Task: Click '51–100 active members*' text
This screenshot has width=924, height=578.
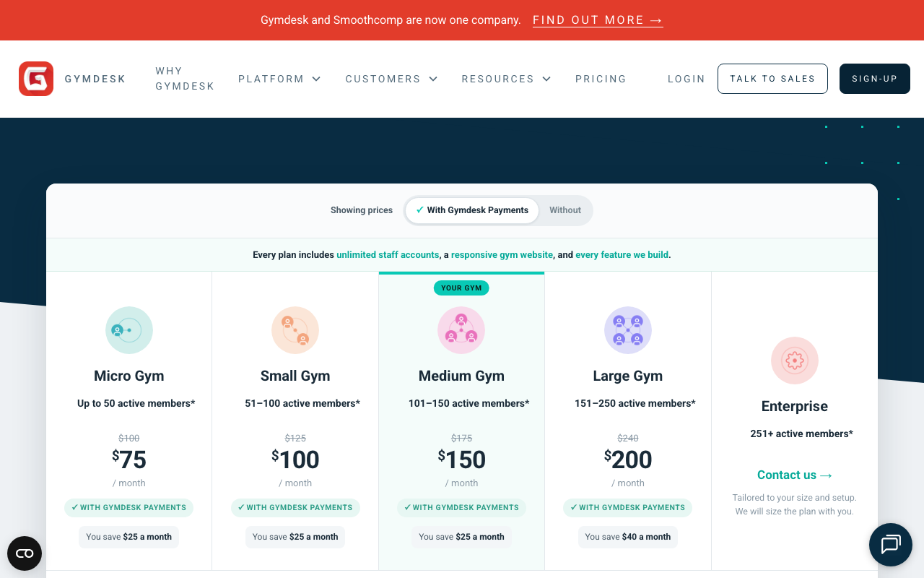Action: (x=302, y=403)
